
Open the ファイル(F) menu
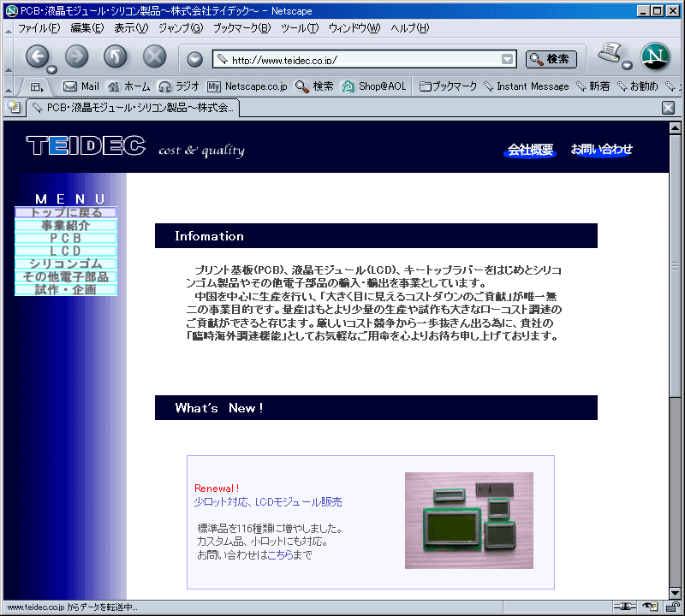coord(39,28)
